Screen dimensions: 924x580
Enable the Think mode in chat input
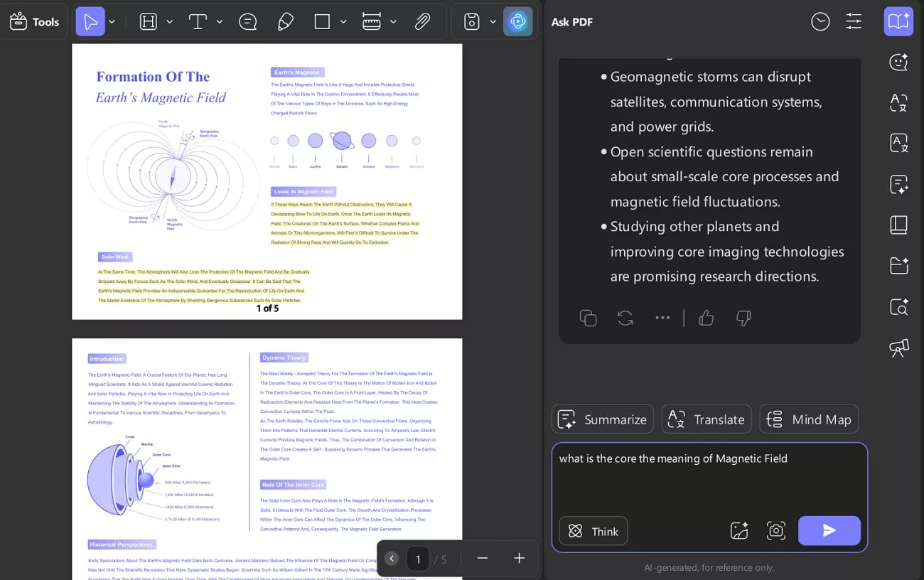pyautogui.click(x=593, y=531)
